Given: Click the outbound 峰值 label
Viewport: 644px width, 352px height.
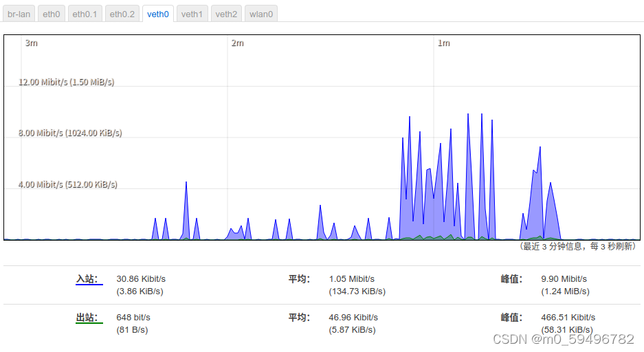Looking at the screenshot, I should pyautogui.click(x=511, y=318).
